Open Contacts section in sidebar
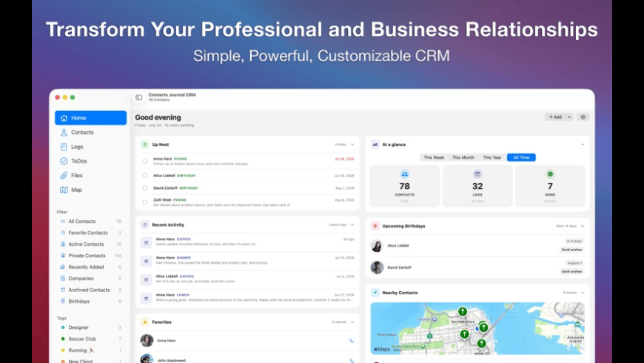Image resolution: width=644 pixels, height=363 pixels. (x=91, y=133)
